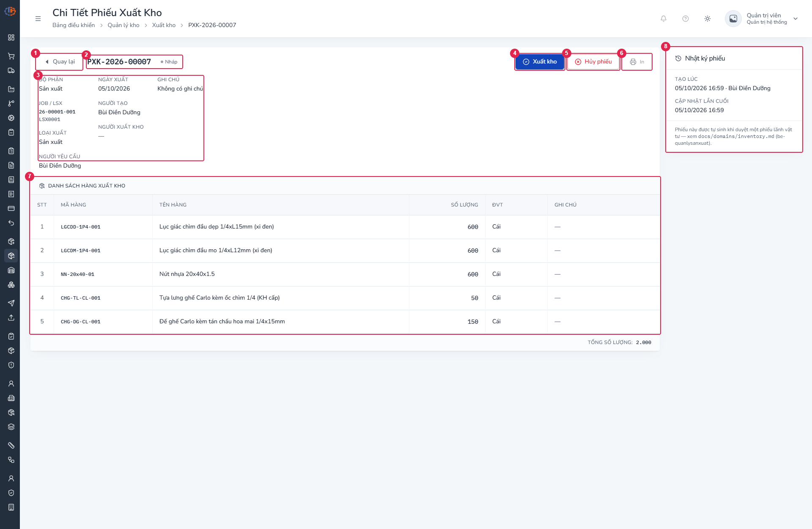812x529 pixels.
Task: Open the branch/route sidebar icon
Action: [x=11, y=104]
